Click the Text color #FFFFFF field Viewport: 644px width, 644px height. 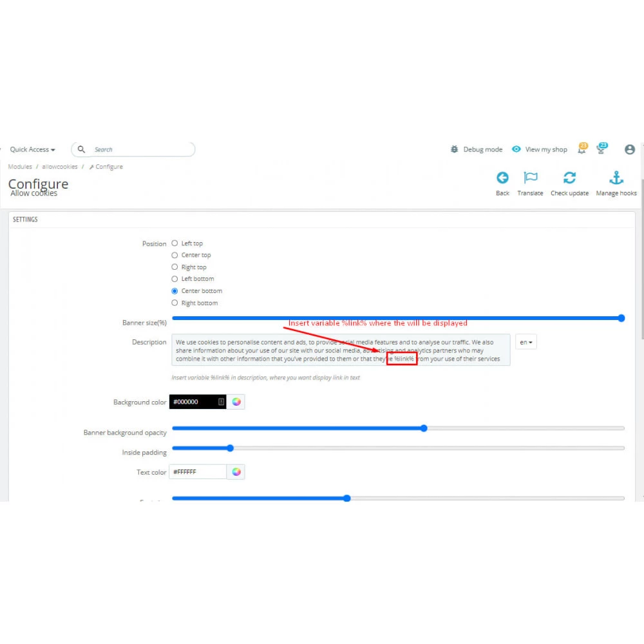(198, 472)
